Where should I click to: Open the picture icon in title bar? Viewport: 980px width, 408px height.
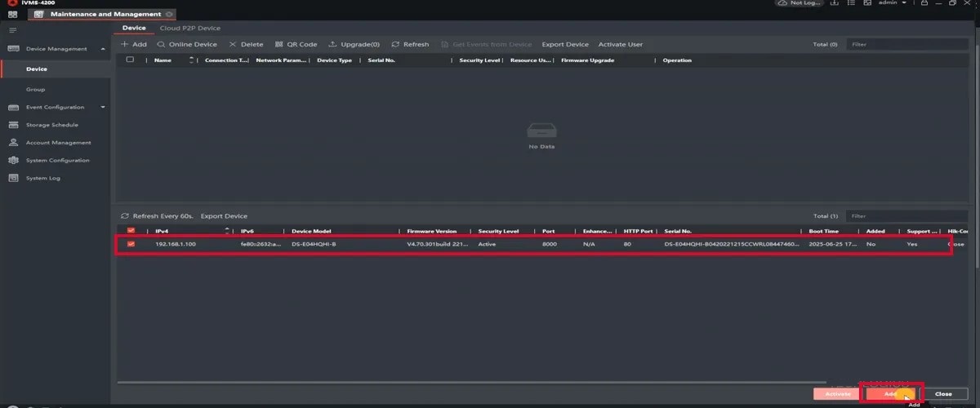866,3
